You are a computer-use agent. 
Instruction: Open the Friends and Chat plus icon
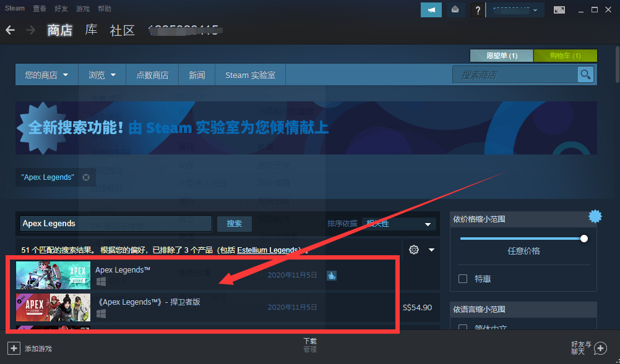tap(600, 348)
